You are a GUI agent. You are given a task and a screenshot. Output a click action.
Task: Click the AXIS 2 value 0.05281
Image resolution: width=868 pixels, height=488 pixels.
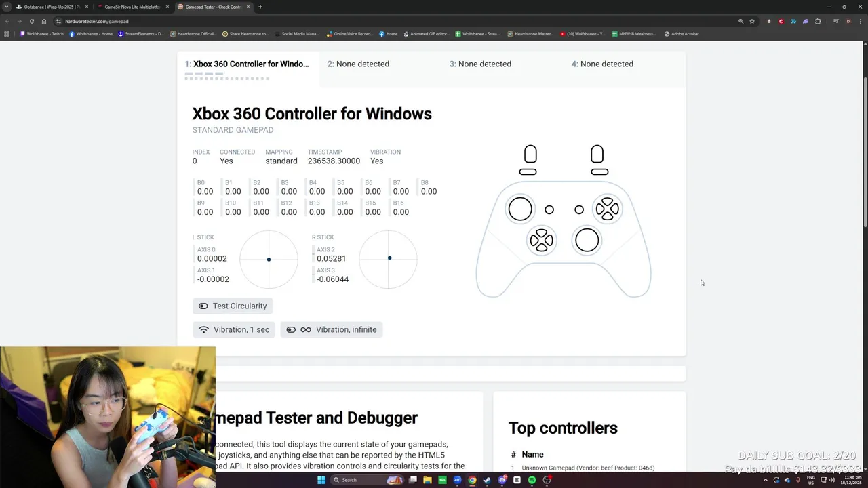pyautogui.click(x=332, y=259)
